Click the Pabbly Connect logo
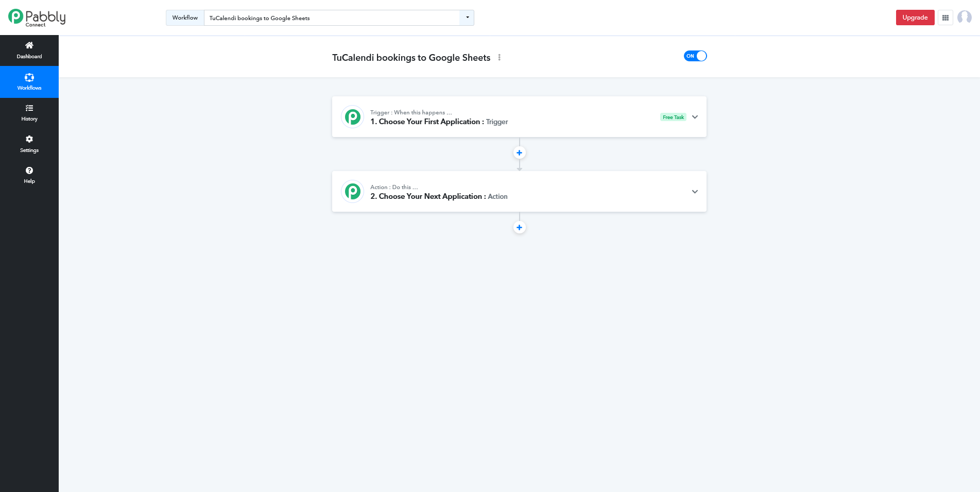The image size is (980, 492). point(37,18)
